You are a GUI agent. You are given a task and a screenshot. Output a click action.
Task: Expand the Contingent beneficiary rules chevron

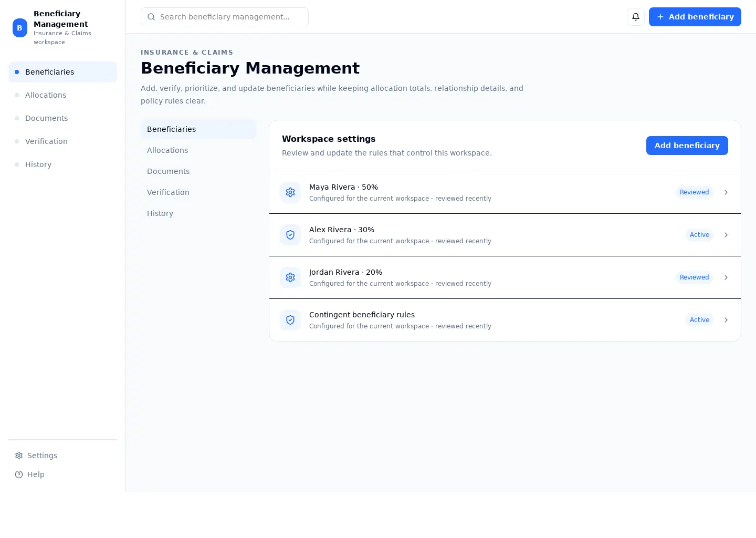[x=726, y=320]
